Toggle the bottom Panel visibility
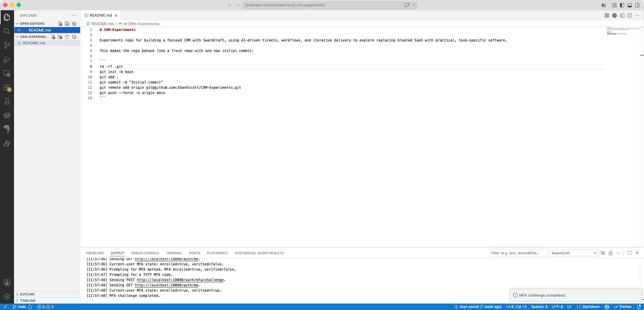 coord(630,5)
